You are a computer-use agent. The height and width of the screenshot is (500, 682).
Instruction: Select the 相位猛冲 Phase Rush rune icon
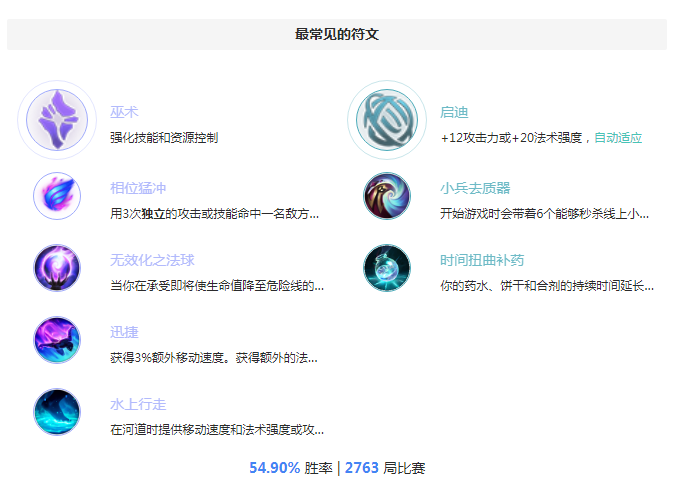pyautogui.click(x=57, y=196)
